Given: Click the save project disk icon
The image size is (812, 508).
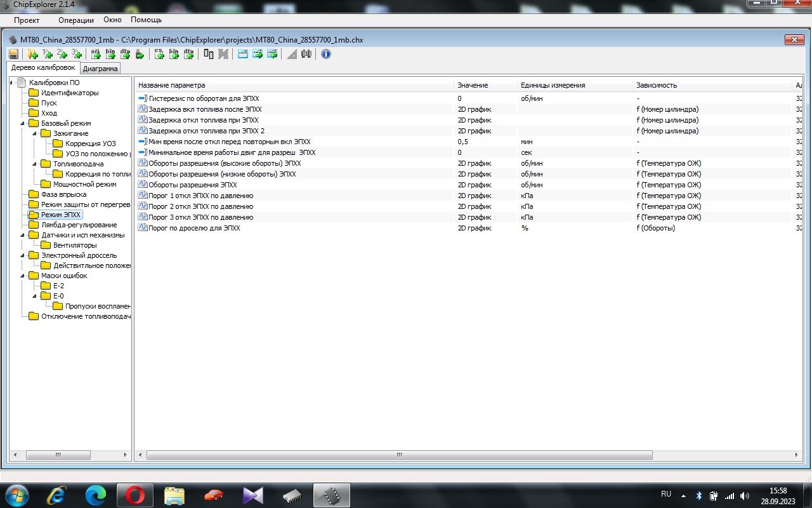Looking at the screenshot, I should [13, 54].
